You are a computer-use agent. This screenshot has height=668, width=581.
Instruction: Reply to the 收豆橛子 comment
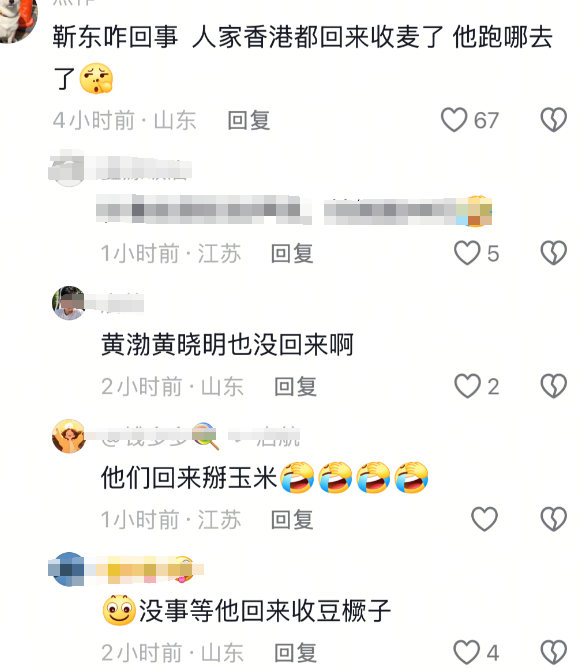pos(295,652)
